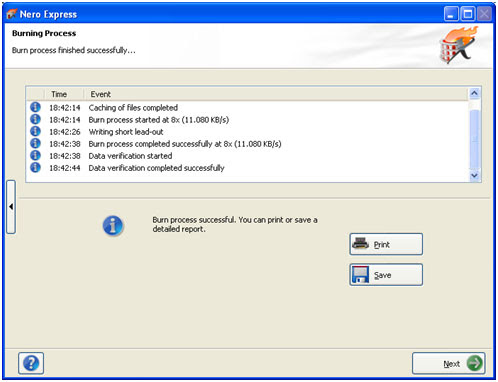Image resolution: width=498 pixels, height=382 pixels.
Task: Click the Nero Express flame logo
Action: click(x=458, y=45)
